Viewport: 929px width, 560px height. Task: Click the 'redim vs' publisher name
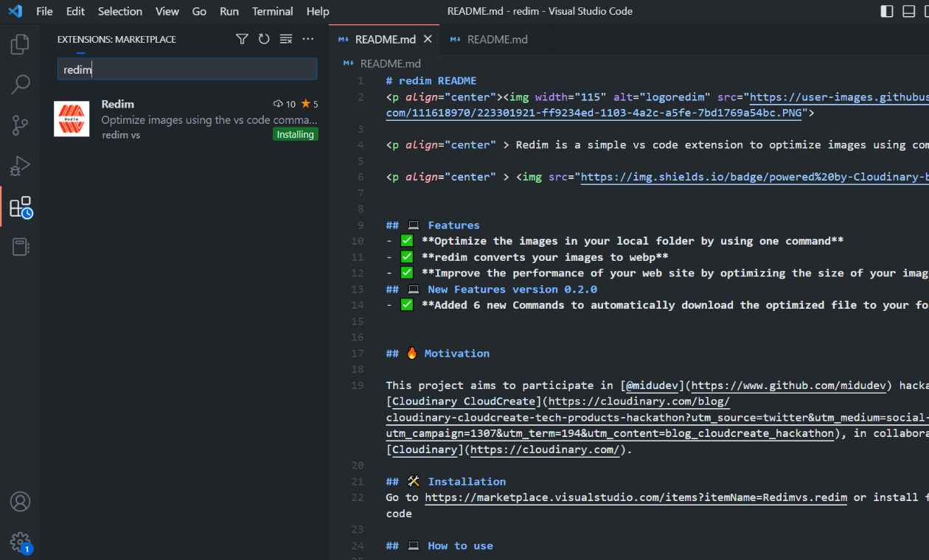tap(121, 135)
